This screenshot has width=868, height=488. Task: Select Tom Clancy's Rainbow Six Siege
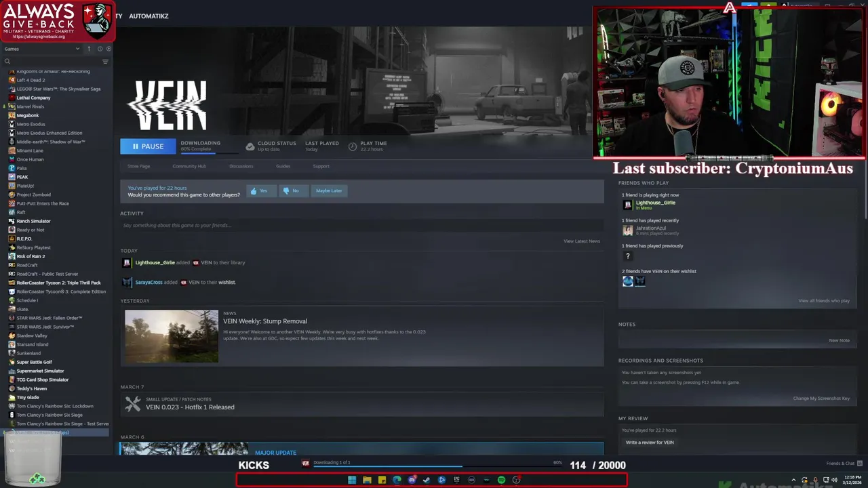[50, 415]
